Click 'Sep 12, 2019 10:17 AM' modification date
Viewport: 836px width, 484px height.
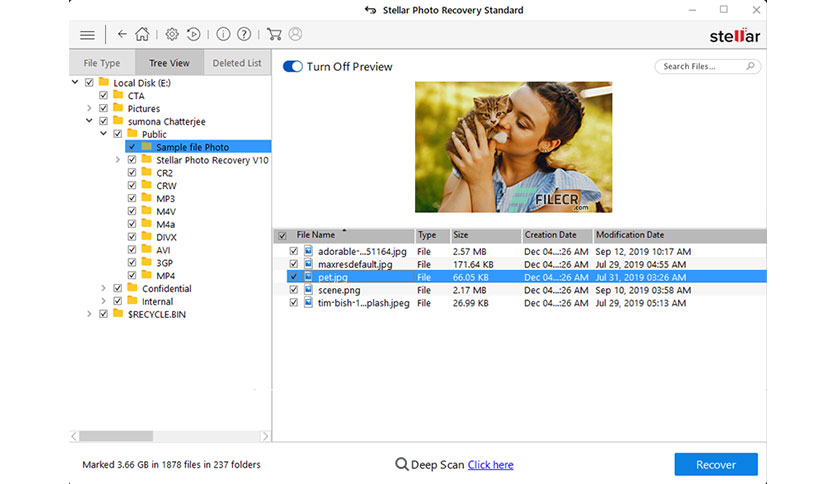coord(643,251)
